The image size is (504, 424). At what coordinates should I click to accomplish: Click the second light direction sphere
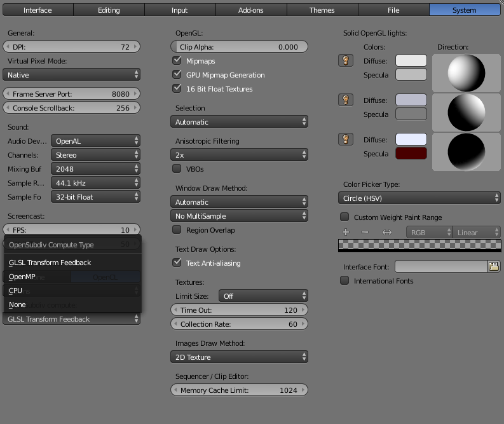(x=466, y=113)
